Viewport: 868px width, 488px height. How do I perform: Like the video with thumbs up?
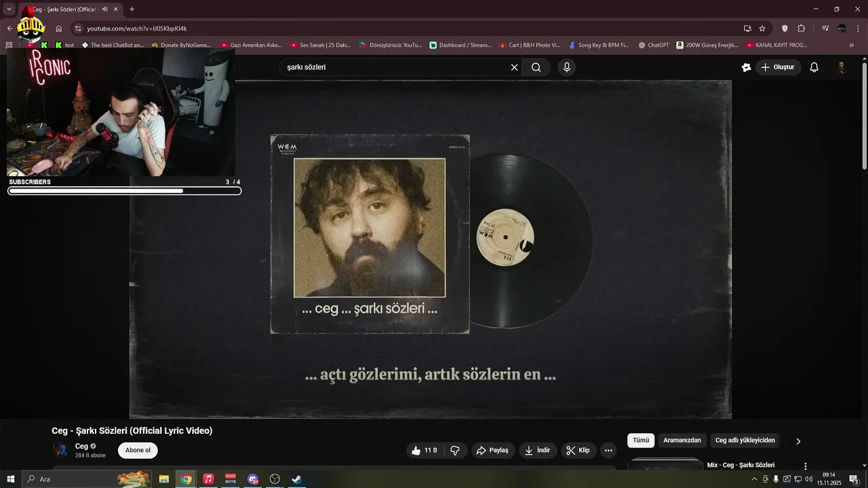[x=425, y=450]
